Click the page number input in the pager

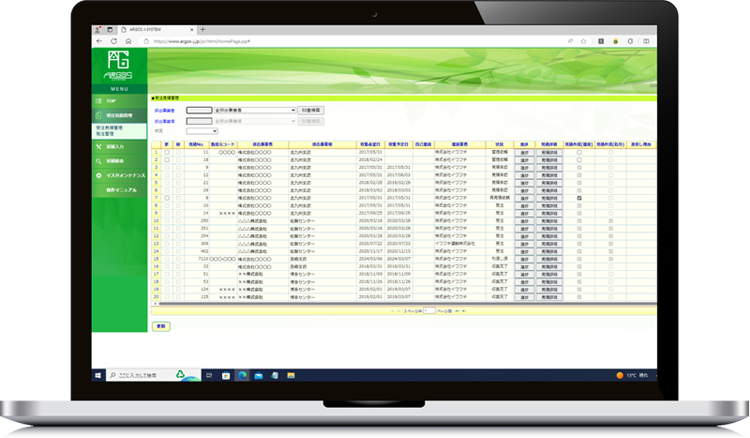(x=428, y=311)
